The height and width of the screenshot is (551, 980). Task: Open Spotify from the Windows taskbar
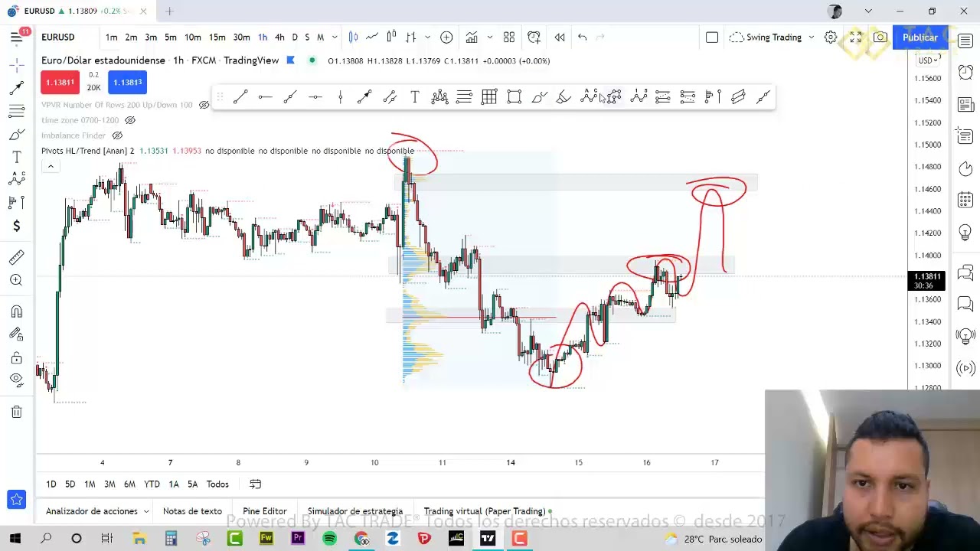(x=329, y=539)
